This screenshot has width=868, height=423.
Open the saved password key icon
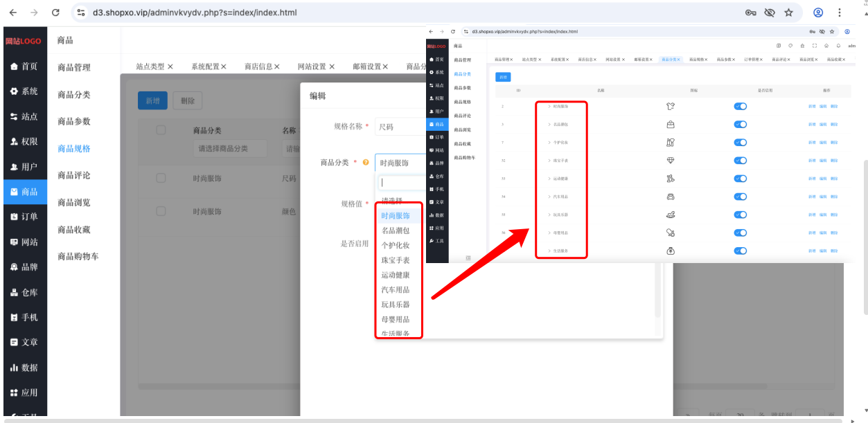point(750,12)
